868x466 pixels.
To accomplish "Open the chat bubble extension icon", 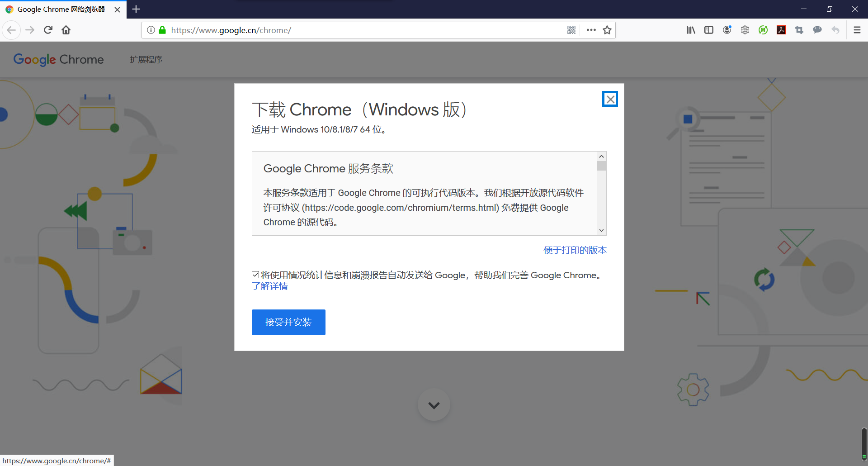I will tap(817, 30).
